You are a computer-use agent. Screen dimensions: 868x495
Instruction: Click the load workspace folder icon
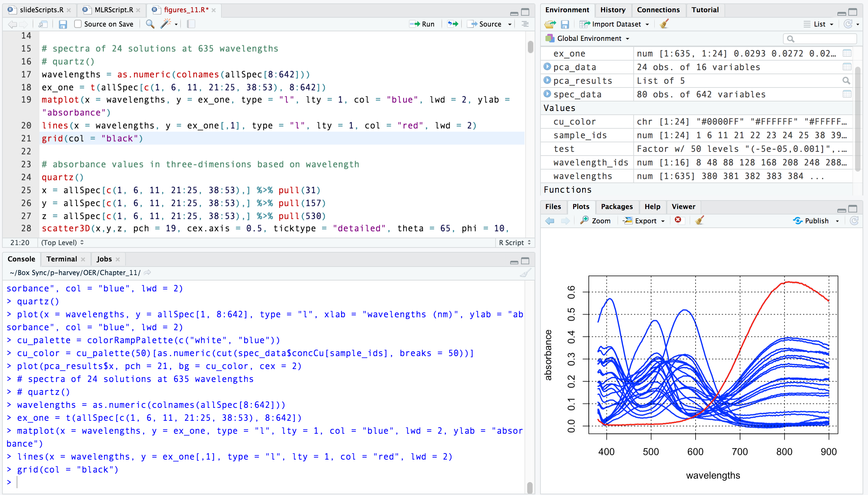coord(550,24)
